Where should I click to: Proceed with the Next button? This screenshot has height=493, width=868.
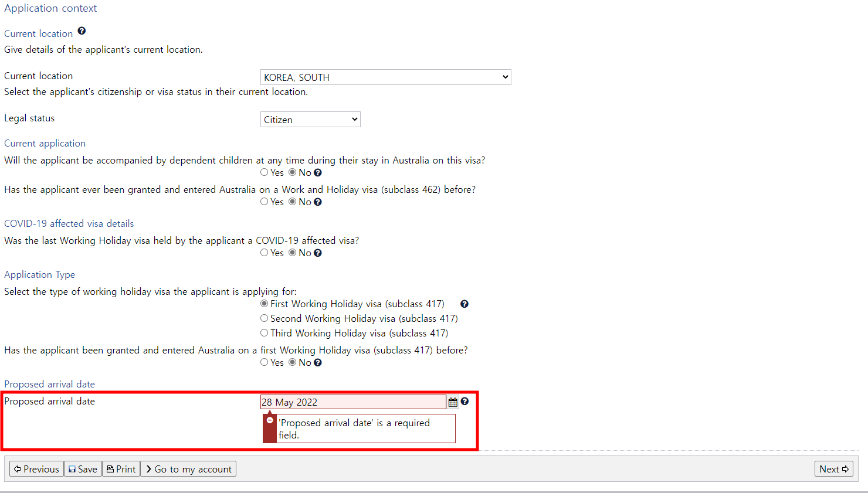tap(834, 469)
